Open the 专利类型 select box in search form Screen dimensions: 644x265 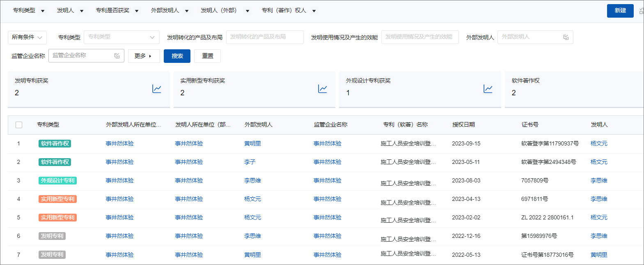tap(121, 37)
